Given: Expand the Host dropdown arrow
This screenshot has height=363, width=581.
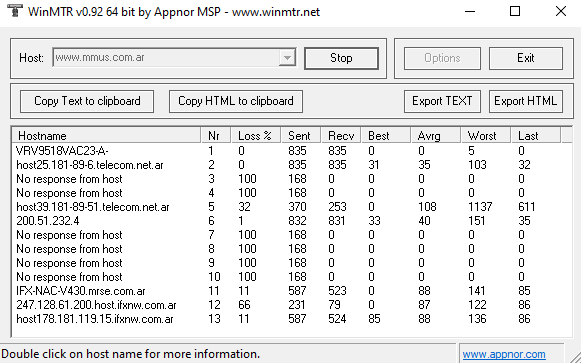Looking at the screenshot, I should coord(287,58).
